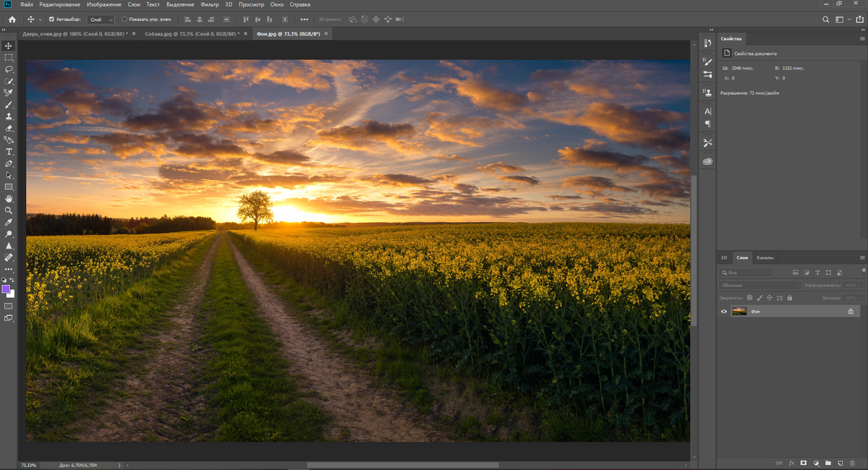Open the Move tool preset picker arrow

coord(40,20)
